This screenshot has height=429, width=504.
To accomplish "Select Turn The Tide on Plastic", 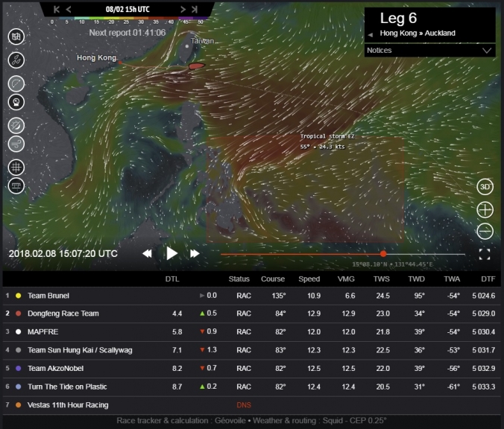I will [252, 387].
